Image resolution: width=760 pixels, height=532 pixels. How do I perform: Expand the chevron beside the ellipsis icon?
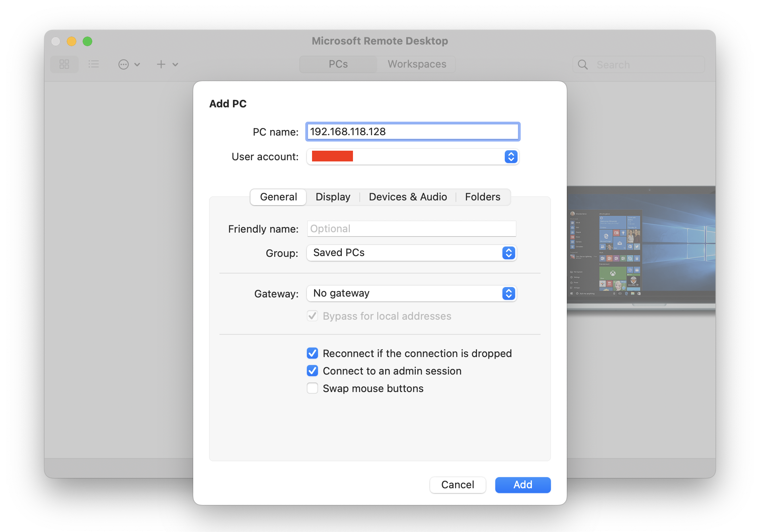pyautogui.click(x=137, y=64)
